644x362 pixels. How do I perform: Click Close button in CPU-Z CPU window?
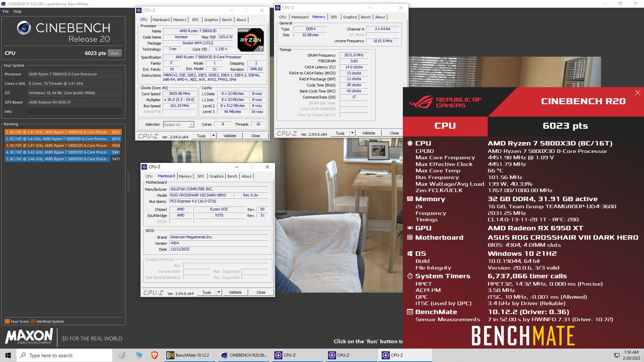pyautogui.click(x=256, y=136)
